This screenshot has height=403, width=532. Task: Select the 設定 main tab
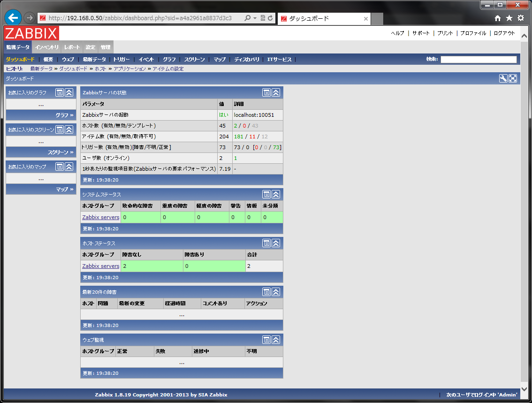pyautogui.click(x=90, y=47)
